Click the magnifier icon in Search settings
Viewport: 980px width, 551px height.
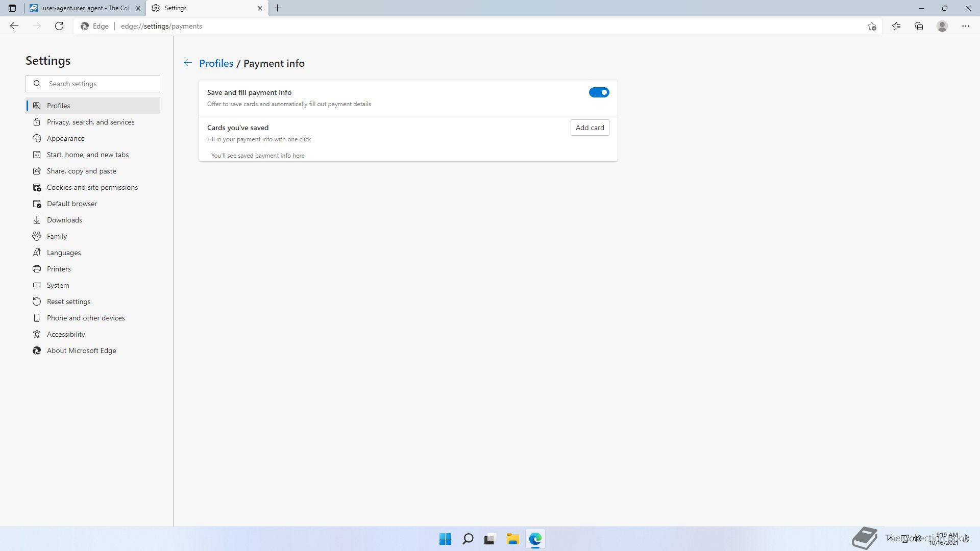point(37,84)
